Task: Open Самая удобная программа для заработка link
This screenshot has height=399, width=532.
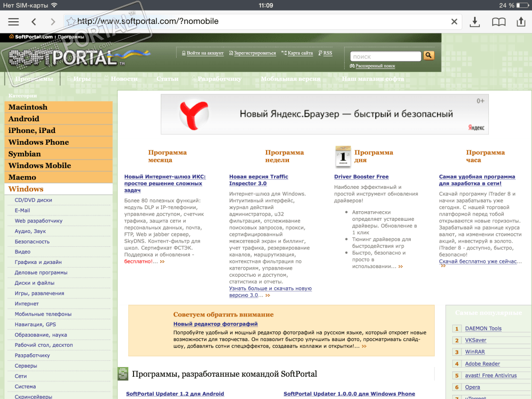Action: coord(477,180)
